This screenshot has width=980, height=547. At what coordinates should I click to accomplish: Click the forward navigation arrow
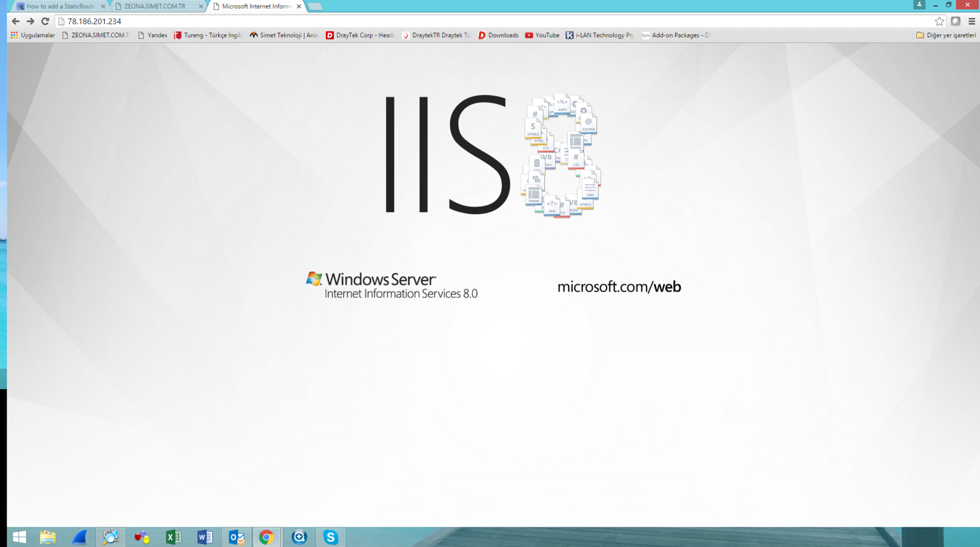point(30,21)
